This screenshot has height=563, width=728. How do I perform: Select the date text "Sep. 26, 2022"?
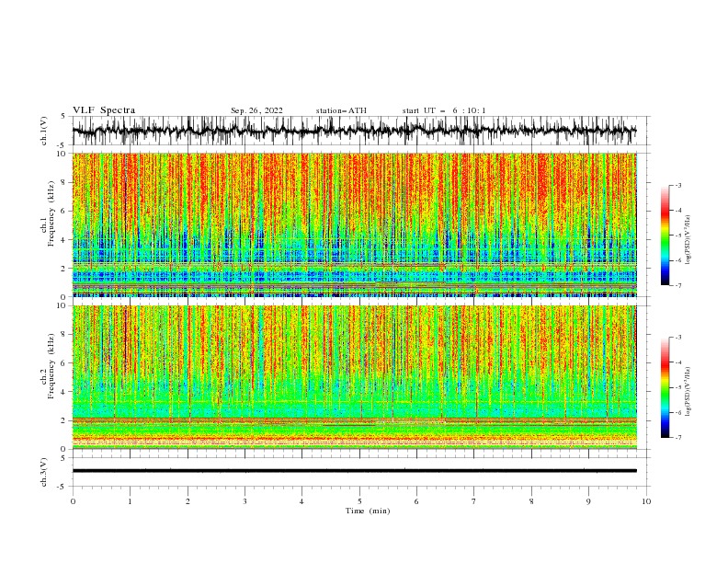[256, 110]
